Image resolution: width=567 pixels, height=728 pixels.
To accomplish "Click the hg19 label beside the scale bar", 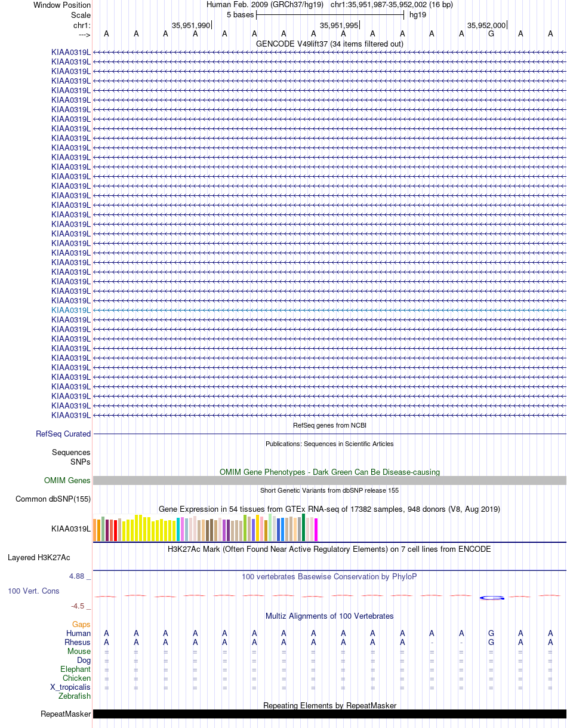I will (x=418, y=15).
